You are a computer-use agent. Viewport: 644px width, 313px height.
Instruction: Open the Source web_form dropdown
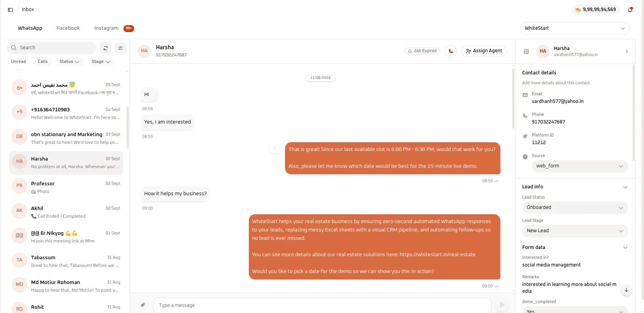(x=580, y=166)
